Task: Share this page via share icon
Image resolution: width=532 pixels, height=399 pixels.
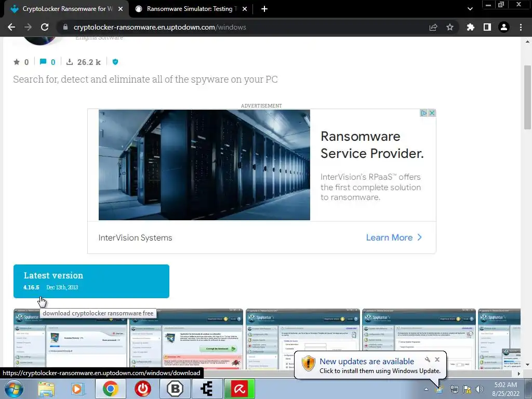Action: coord(433,27)
